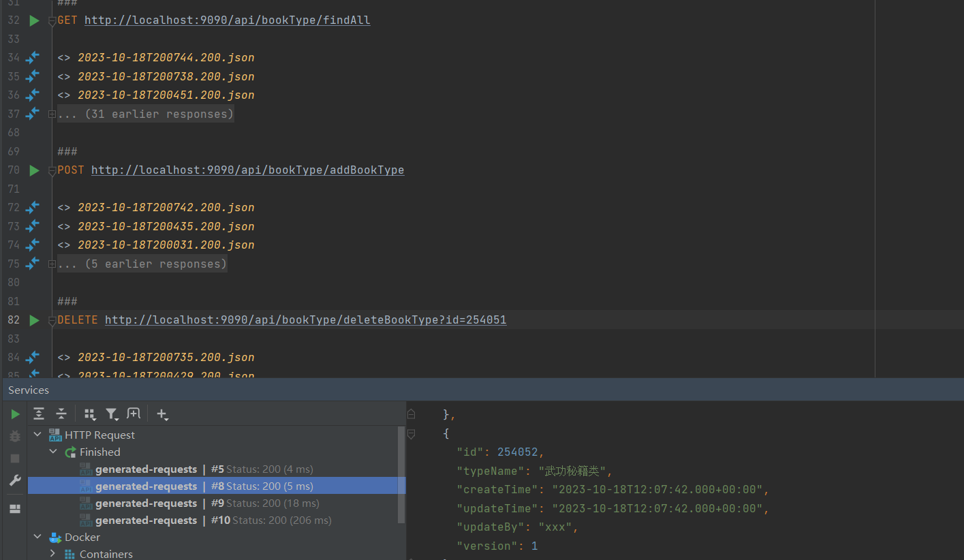Collapse the Docker tree node

point(38,537)
